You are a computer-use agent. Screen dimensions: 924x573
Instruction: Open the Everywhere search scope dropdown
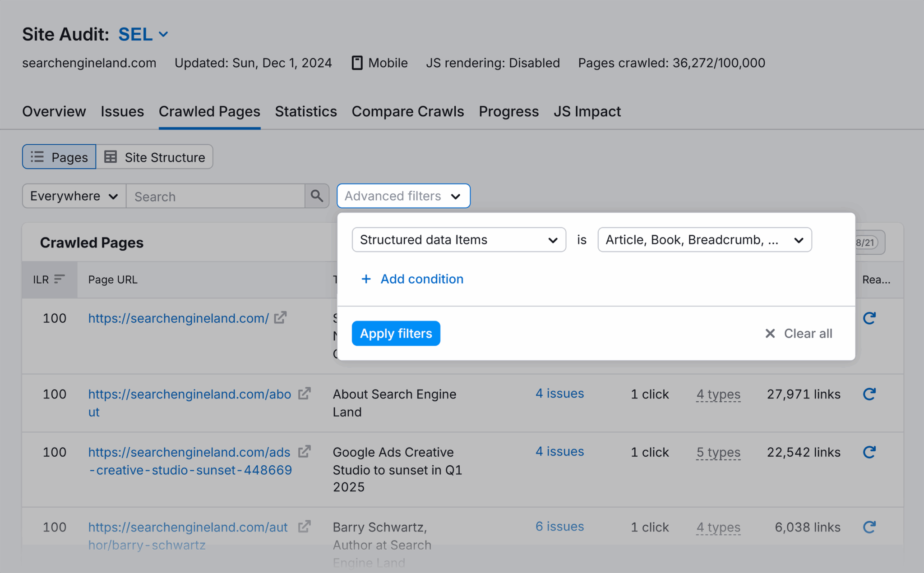tap(73, 196)
